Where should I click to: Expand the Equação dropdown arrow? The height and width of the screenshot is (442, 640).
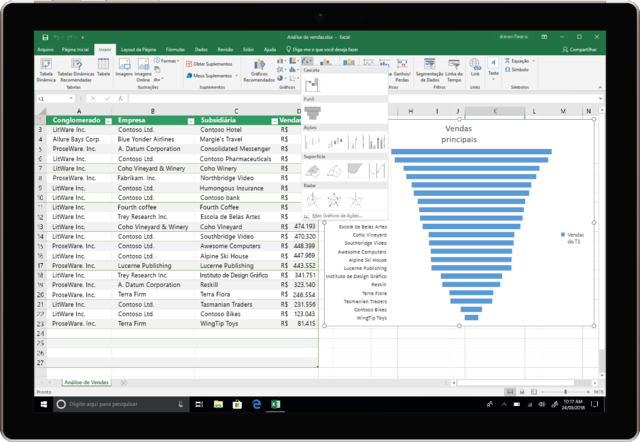[533, 61]
